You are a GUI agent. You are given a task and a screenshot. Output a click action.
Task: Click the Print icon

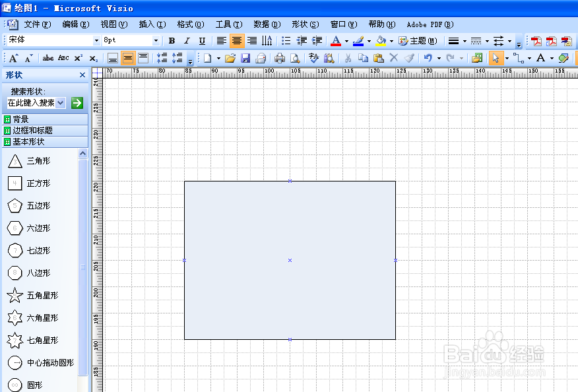tap(280, 58)
